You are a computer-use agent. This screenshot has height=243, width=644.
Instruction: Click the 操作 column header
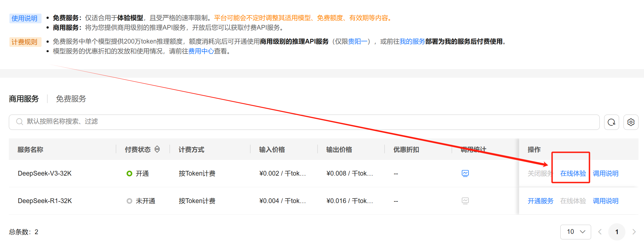pyautogui.click(x=534, y=150)
